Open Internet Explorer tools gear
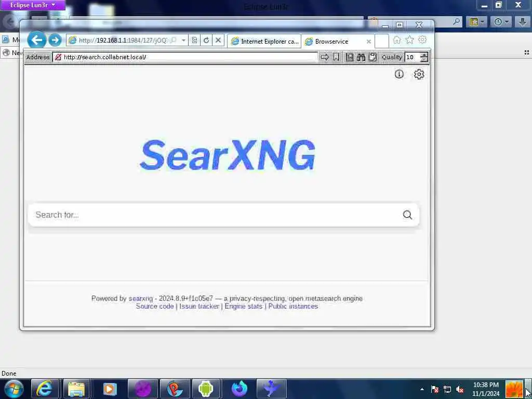532x399 pixels. (422, 39)
